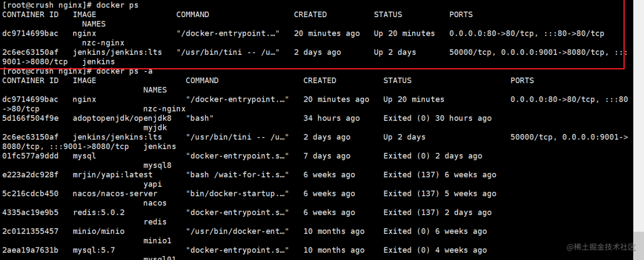
Task: Click the "34 hours ago" created time
Action: click(x=332, y=118)
